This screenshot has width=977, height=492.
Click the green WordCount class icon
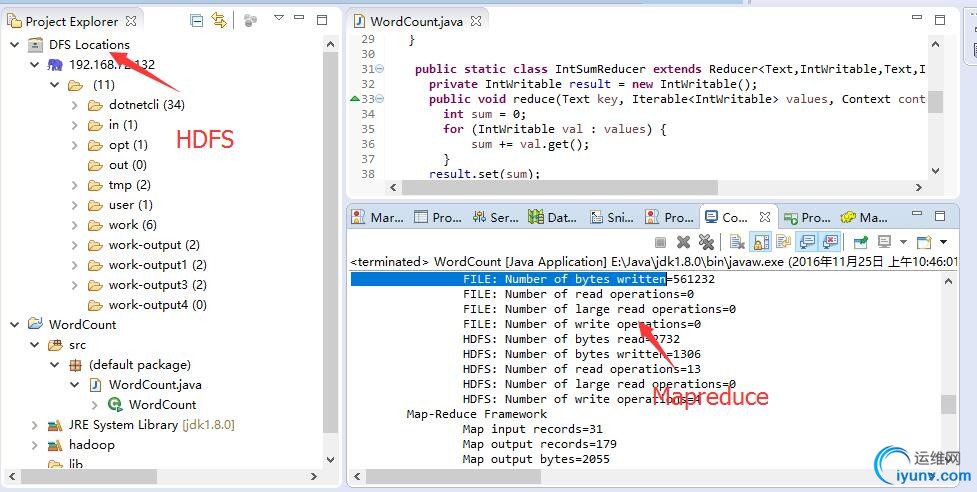(x=115, y=405)
